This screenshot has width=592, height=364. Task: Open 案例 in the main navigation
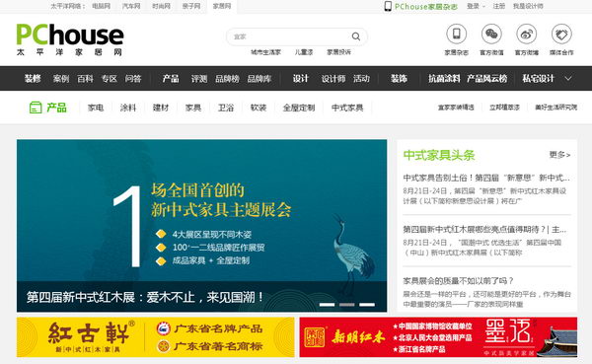coord(61,79)
